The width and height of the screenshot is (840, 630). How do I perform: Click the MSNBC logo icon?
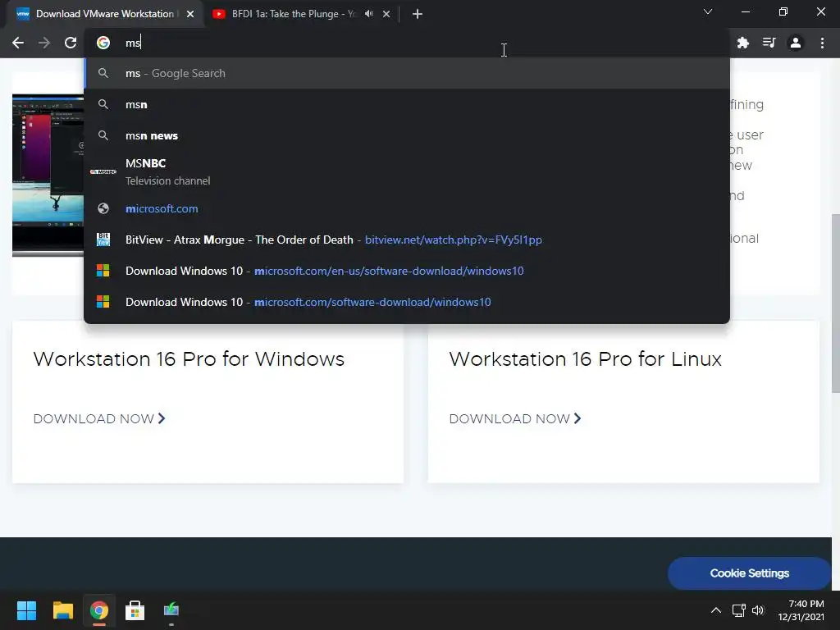click(x=103, y=172)
